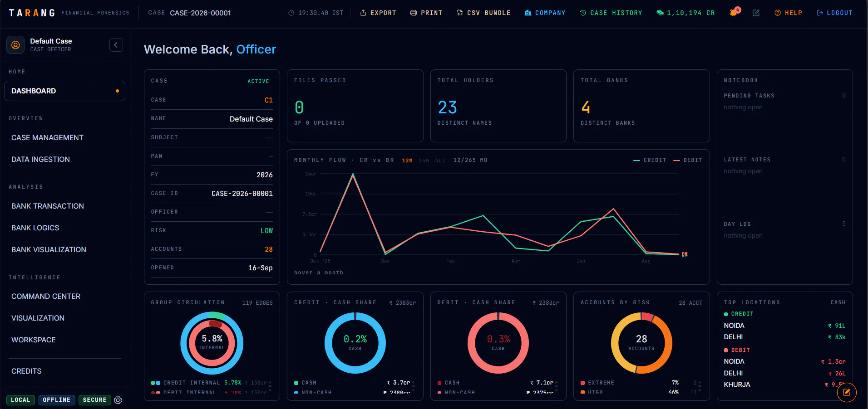Click the Debit Cash Share donut chart
Image resolution: width=868 pixels, height=409 pixels.
tap(498, 343)
